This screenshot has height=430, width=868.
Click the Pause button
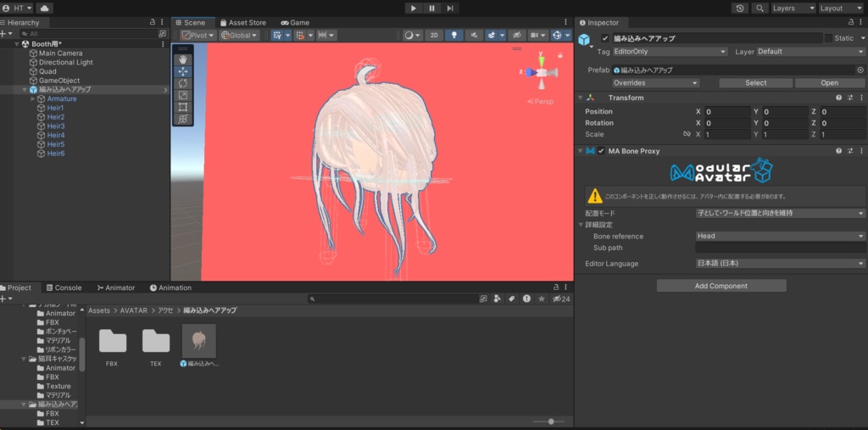tap(431, 8)
